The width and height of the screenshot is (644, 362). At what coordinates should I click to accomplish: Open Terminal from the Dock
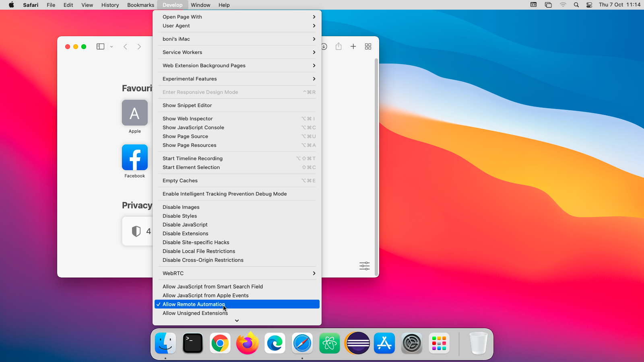click(193, 343)
